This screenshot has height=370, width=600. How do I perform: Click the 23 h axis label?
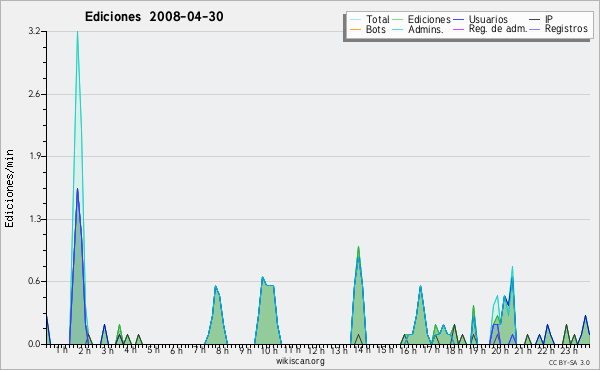pos(569,350)
